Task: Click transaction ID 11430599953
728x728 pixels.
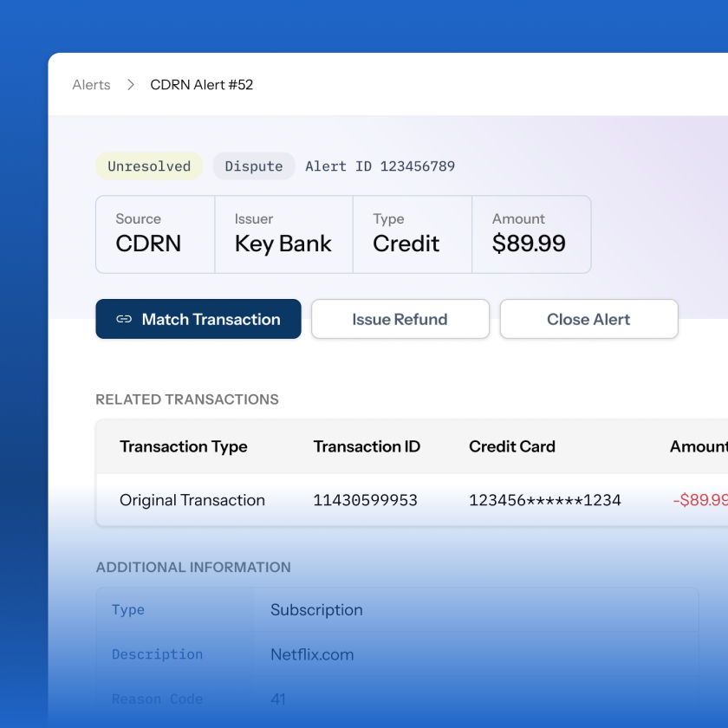Action: 365,500
